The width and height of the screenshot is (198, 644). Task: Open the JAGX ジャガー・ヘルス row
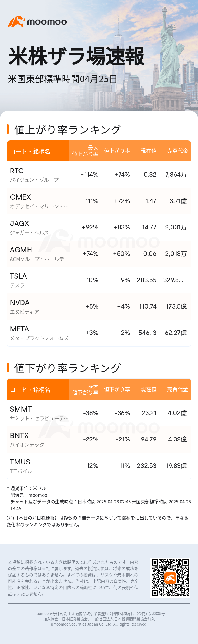click(99, 227)
